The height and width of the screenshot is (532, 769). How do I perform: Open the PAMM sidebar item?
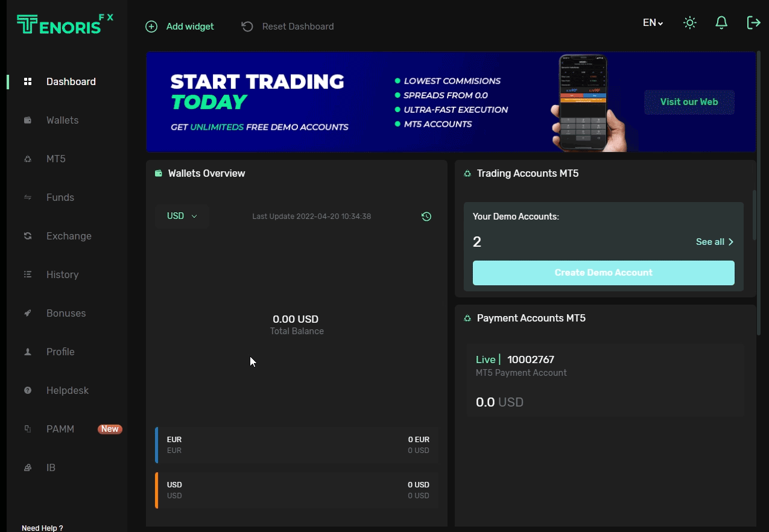(60, 429)
